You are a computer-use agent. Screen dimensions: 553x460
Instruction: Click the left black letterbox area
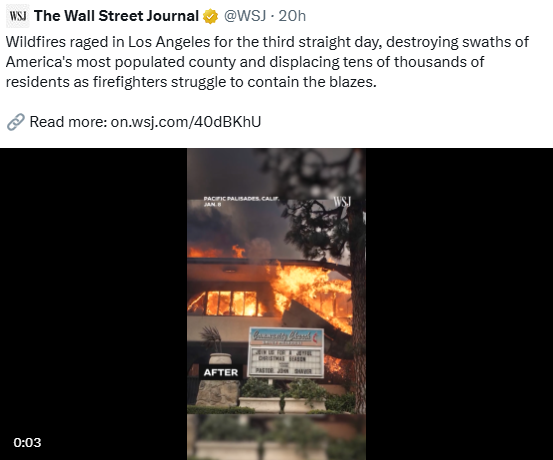pos(93,304)
